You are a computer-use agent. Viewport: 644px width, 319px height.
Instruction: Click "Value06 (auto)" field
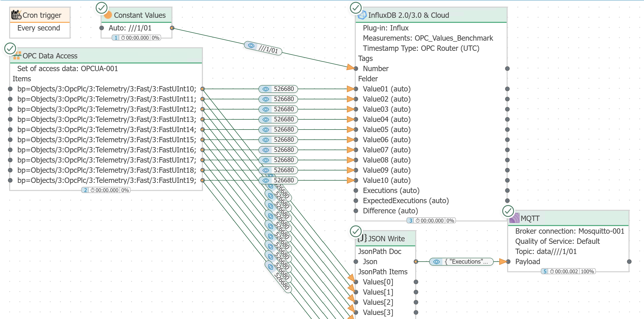[387, 140]
